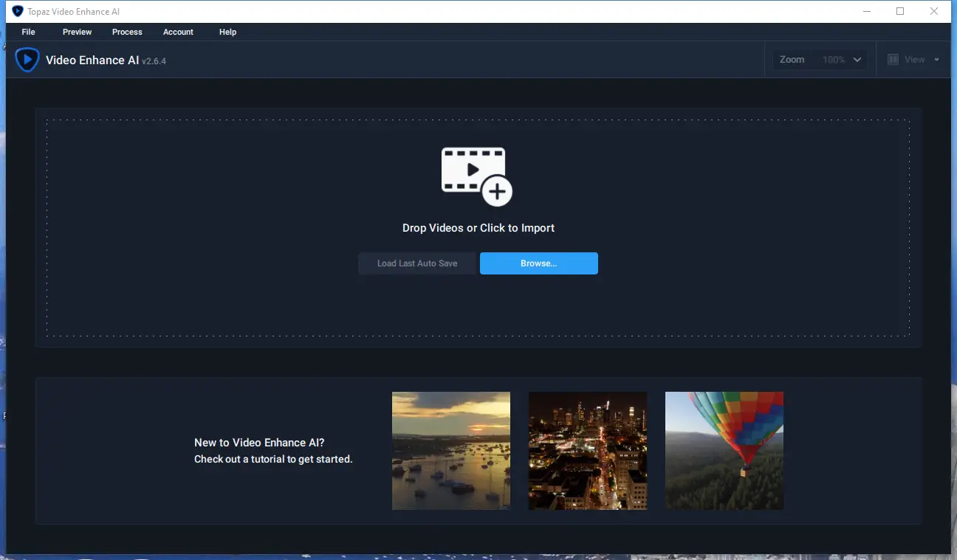Open the Help menu
The width and height of the screenshot is (957, 560).
click(227, 32)
